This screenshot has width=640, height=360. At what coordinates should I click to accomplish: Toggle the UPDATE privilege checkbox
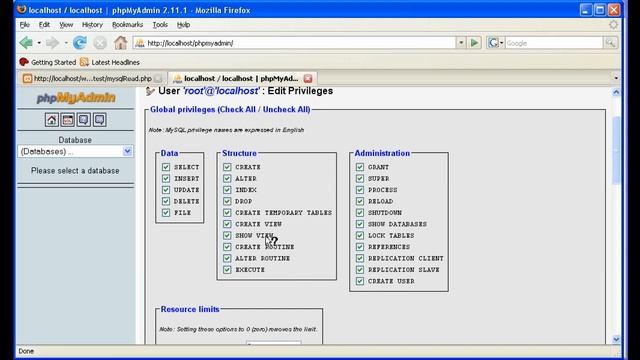point(166,190)
